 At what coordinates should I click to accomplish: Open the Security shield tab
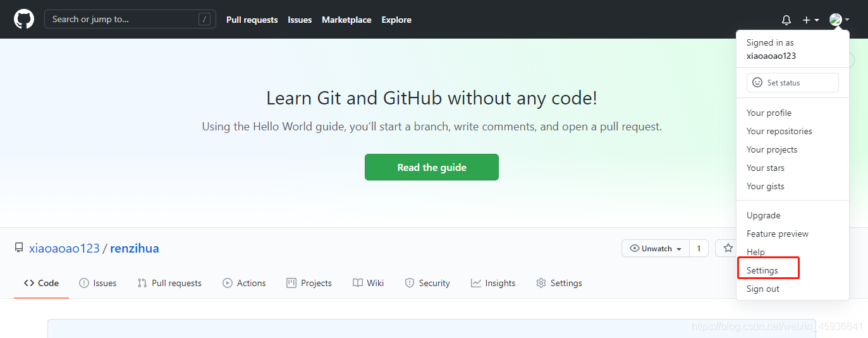[x=427, y=283]
